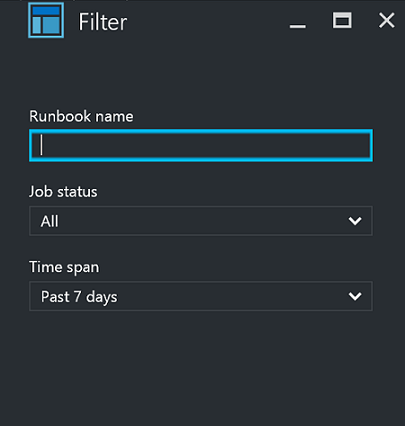Open the Job status dropdown showing All
This screenshot has height=426, width=405.
click(201, 221)
